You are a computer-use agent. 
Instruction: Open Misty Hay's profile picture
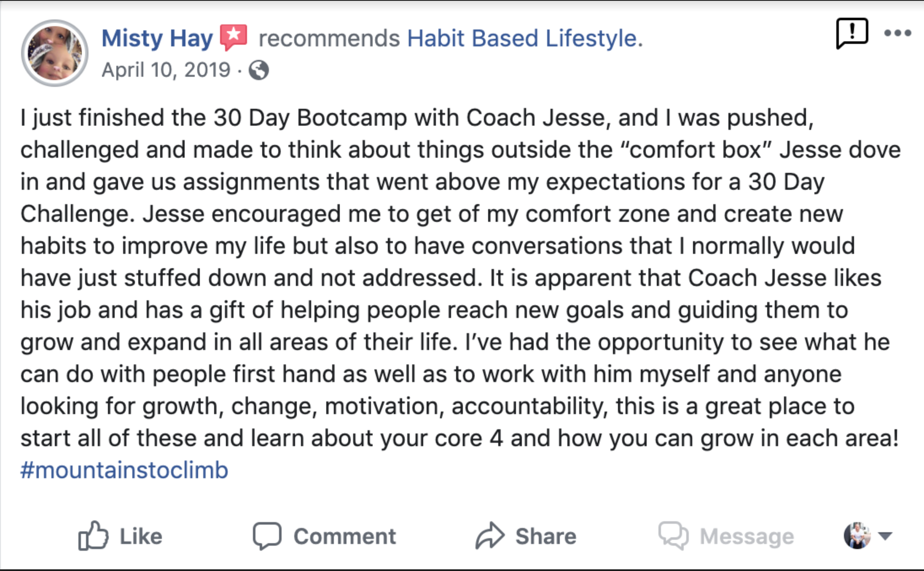[55, 53]
